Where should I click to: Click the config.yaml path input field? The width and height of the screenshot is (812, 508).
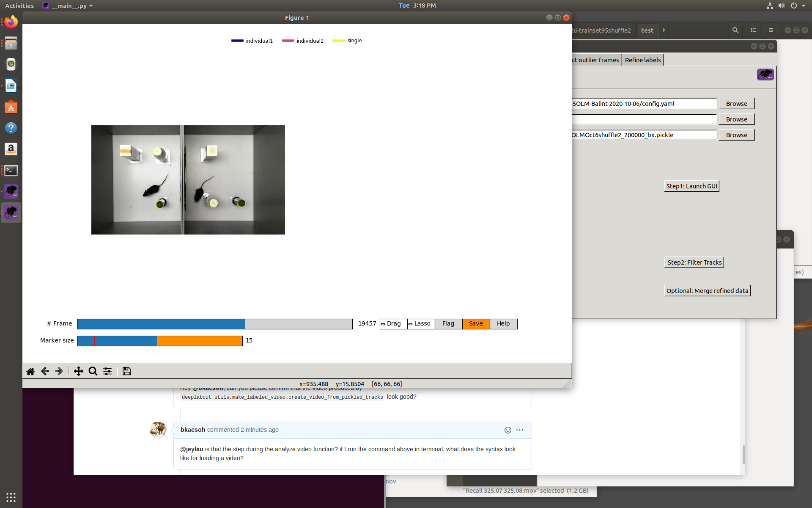644,104
